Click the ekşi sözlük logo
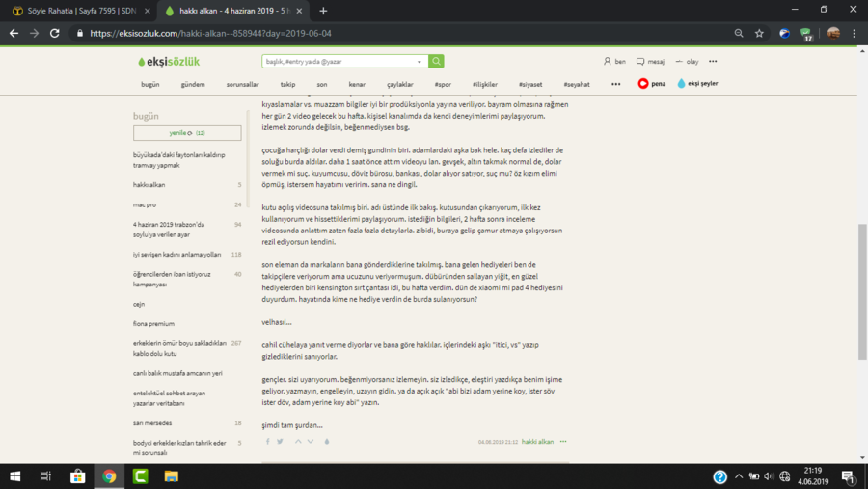 tap(169, 62)
